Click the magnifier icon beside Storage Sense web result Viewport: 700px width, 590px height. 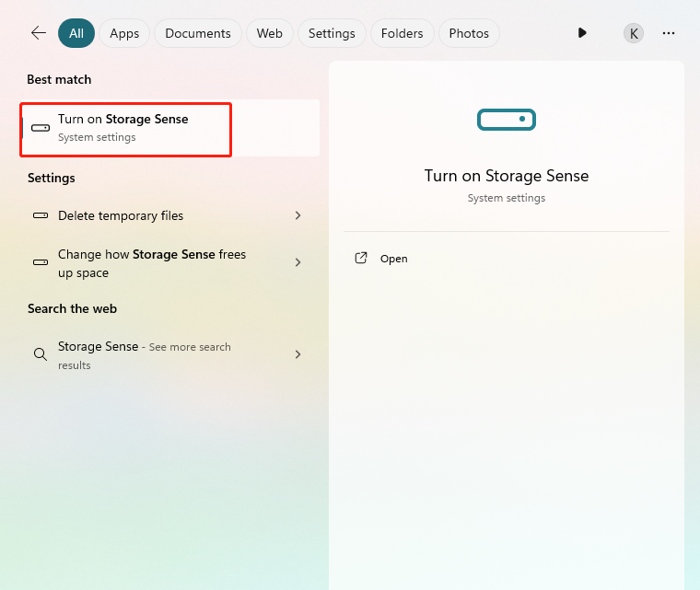click(x=41, y=354)
